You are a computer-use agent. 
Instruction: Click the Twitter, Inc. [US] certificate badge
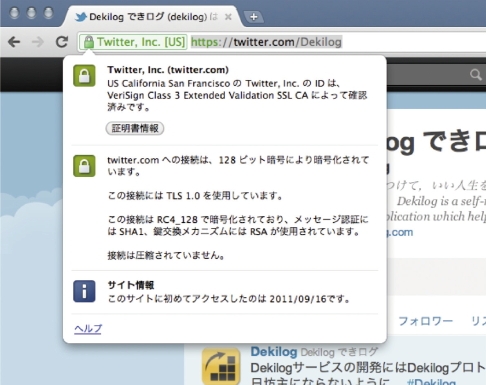point(133,42)
